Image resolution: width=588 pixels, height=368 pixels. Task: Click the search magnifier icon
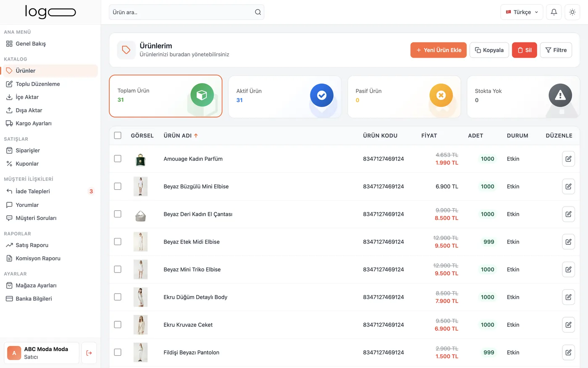(258, 12)
